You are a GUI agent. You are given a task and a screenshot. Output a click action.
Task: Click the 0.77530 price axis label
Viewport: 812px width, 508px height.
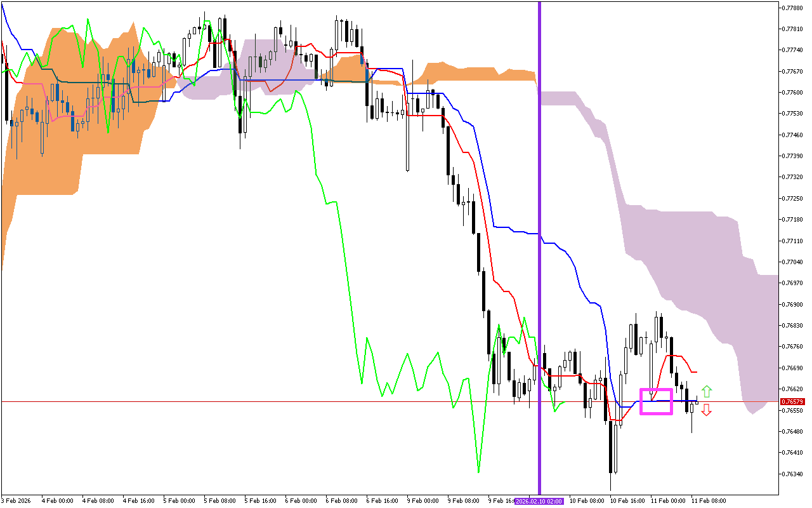click(792, 114)
